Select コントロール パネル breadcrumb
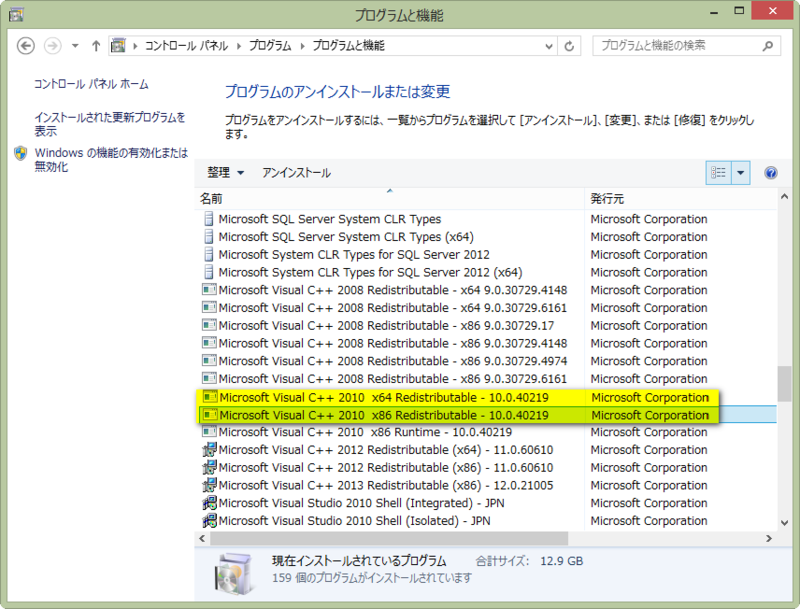The width and height of the screenshot is (800, 609). point(186,46)
